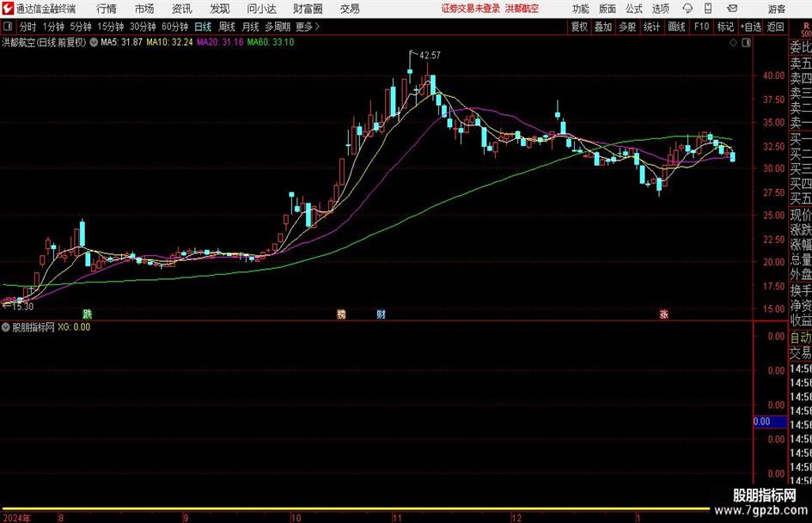Click MA5: 31.87 indicator value

click(121, 42)
